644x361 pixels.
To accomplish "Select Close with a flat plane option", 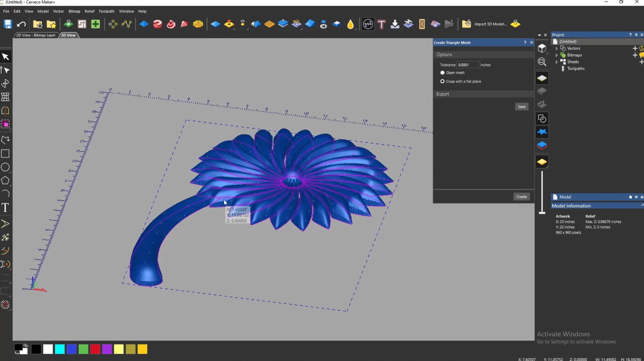I will pos(442,81).
